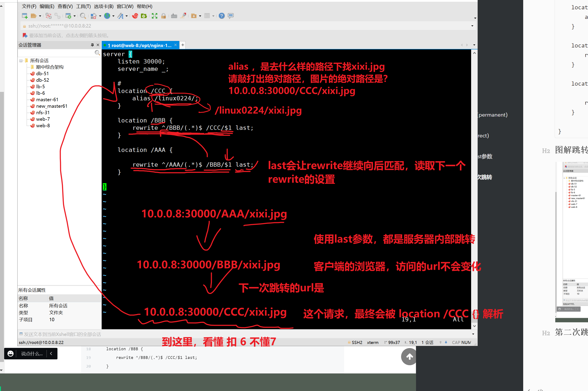Collapse the 所有会话 tree node

(x=21, y=61)
